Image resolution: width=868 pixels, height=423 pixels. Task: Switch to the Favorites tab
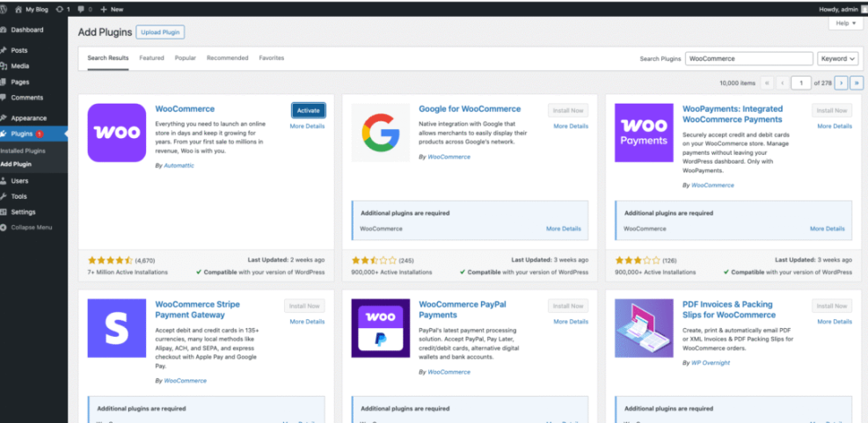271,58
